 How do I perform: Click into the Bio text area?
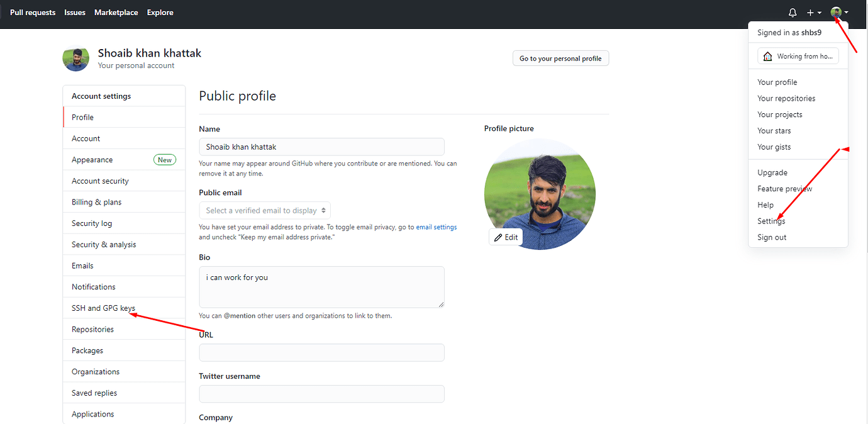click(x=321, y=287)
